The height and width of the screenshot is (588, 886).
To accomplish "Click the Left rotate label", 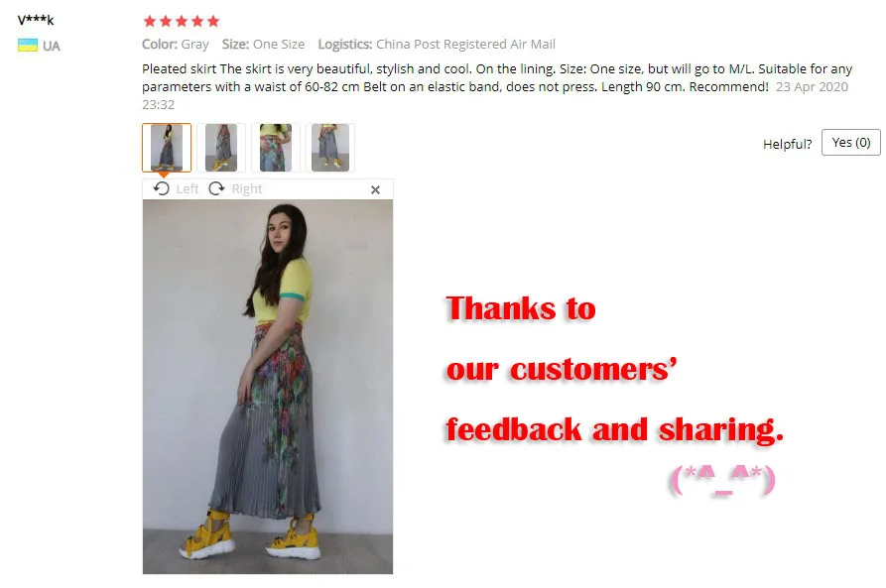I will tap(188, 188).
